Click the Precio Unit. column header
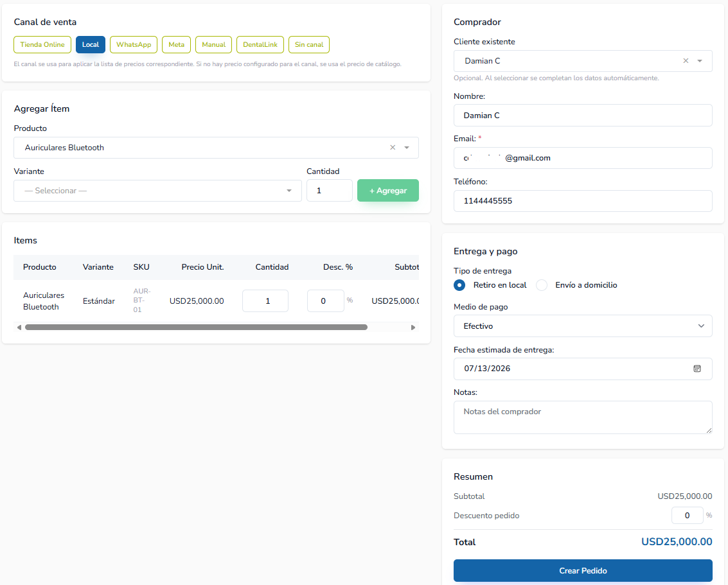The image size is (728, 585). click(202, 267)
